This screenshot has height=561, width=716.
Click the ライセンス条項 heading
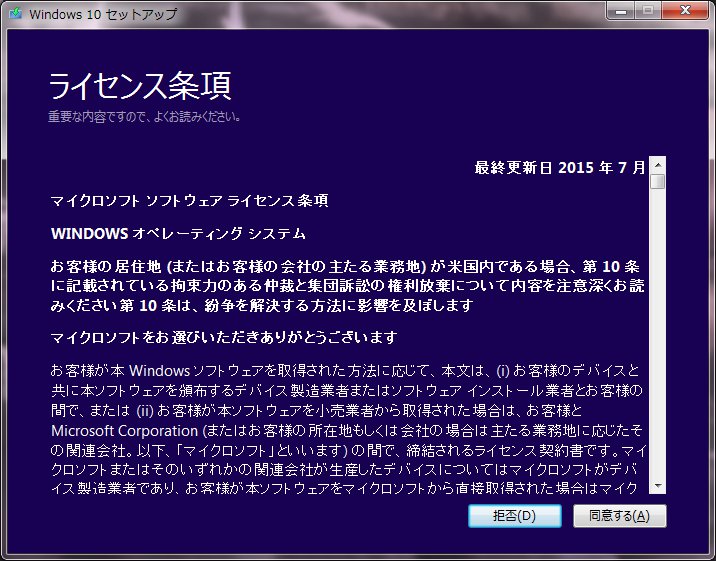140,86
